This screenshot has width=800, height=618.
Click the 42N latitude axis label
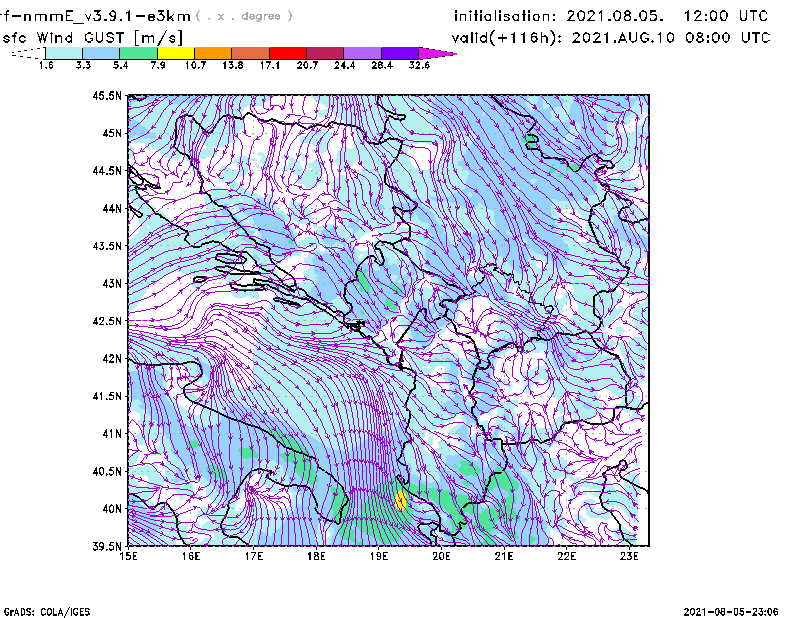[110, 359]
